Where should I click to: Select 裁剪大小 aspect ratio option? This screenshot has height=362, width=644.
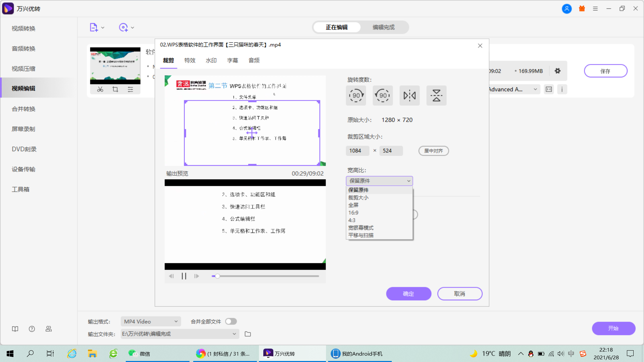click(x=379, y=198)
